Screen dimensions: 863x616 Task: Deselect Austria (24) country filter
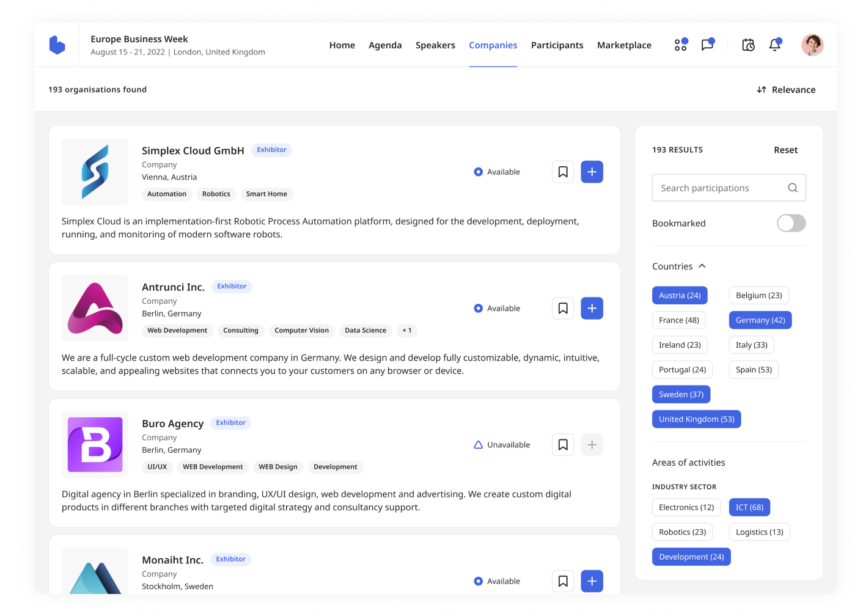tap(680, 295)
